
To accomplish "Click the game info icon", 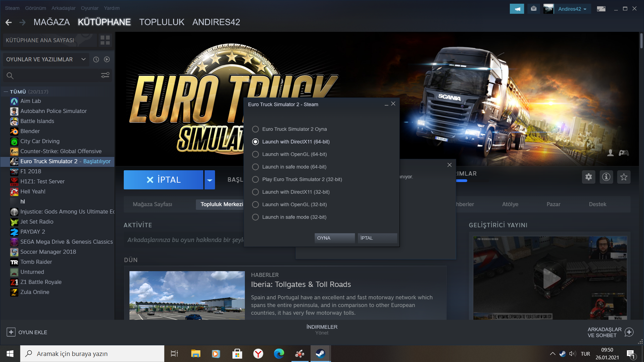I will (x=606, y=177).
